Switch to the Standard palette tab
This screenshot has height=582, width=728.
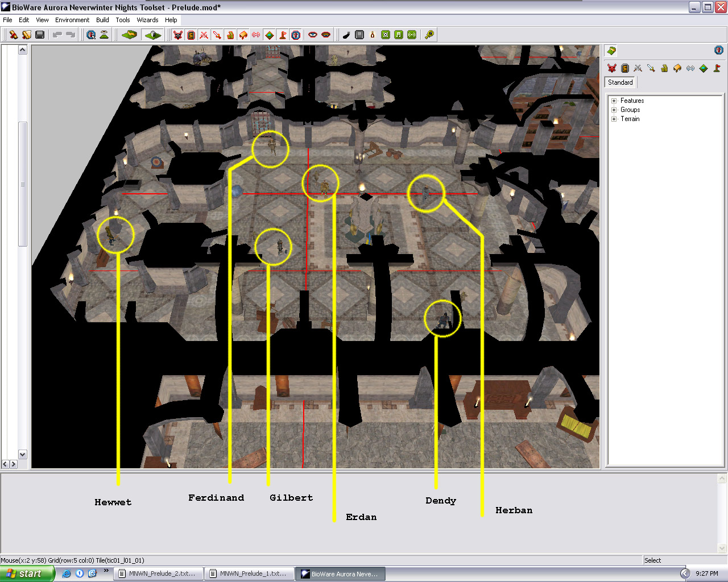621,82
